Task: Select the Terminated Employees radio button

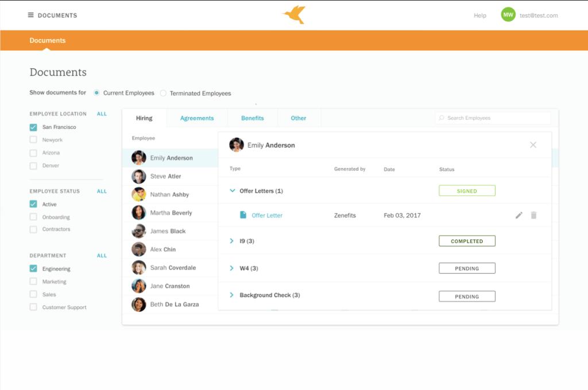Action: [x=164, y=93]
